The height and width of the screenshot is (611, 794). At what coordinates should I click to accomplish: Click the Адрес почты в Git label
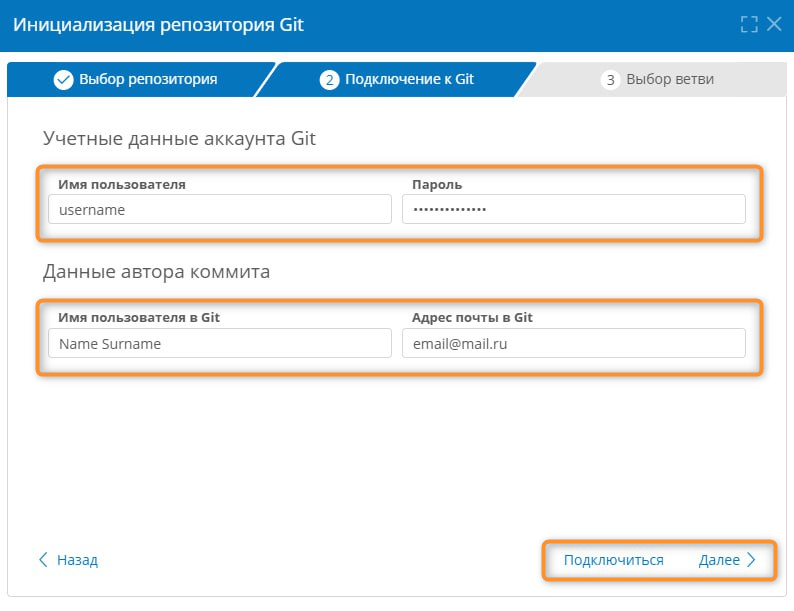click(x=472, y=317)
